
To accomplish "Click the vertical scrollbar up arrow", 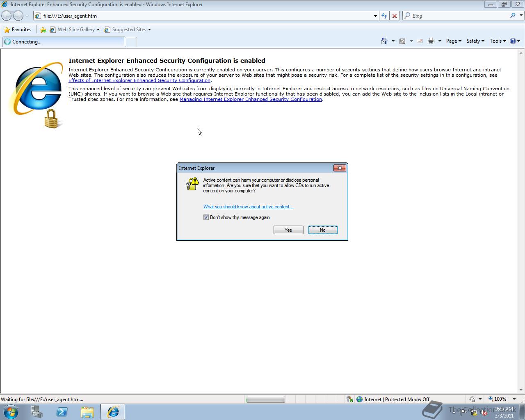I will click(x=521, y=53).
